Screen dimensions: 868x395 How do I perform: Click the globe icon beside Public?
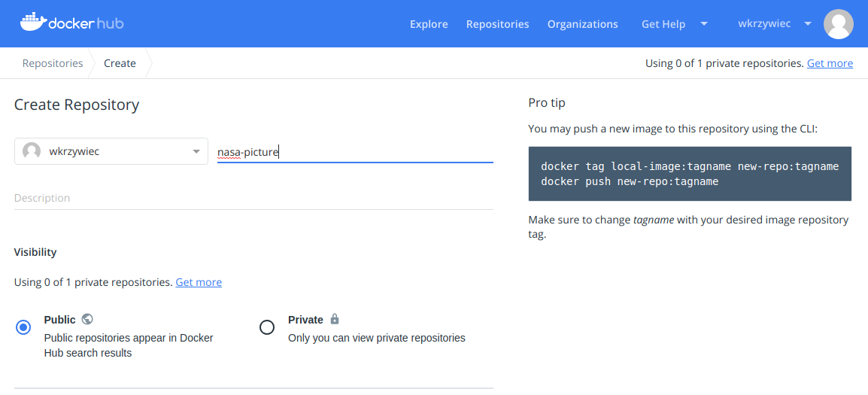click(x=87, y=319)
